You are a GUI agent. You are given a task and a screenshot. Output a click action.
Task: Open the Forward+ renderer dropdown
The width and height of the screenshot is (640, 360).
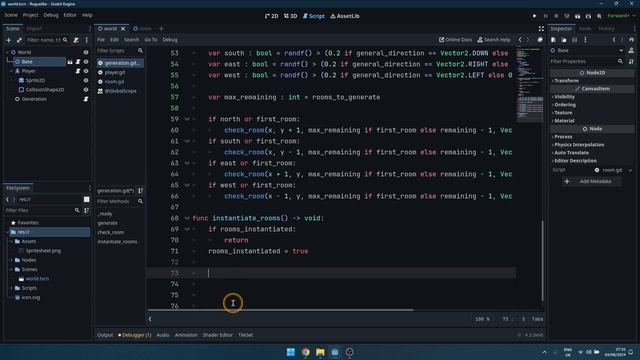[621, 16]
